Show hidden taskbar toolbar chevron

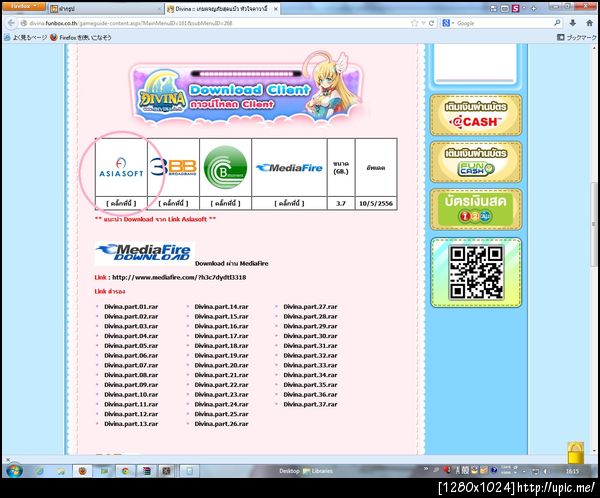(x=426, y=469)
